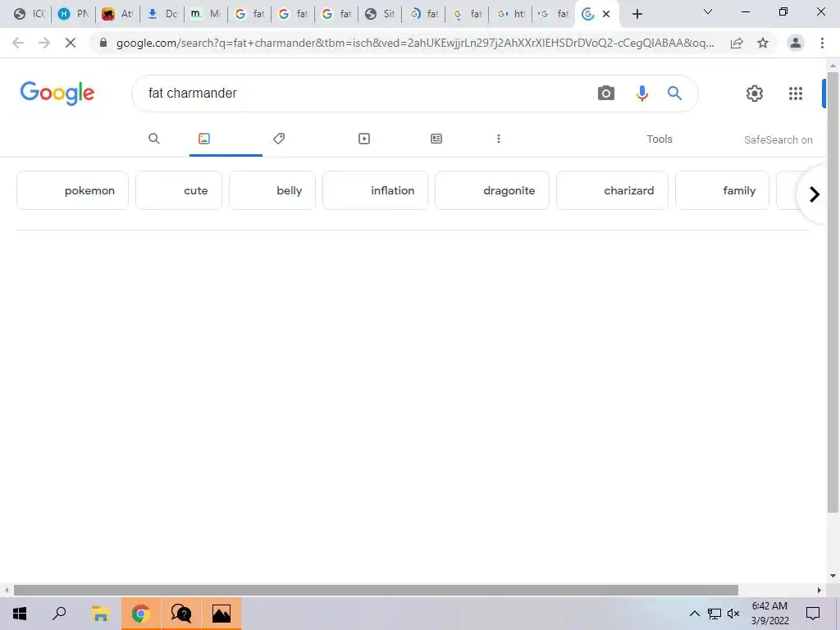Switch to the PN tab with H icon
This screenshot has width=840, height=630.
[x=73, y=14]
